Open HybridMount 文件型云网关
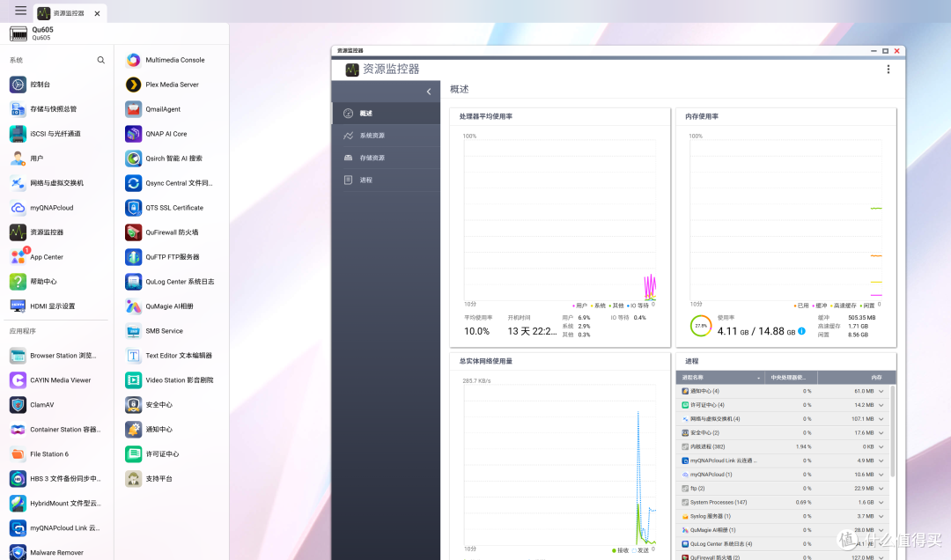 click(57, 504)
